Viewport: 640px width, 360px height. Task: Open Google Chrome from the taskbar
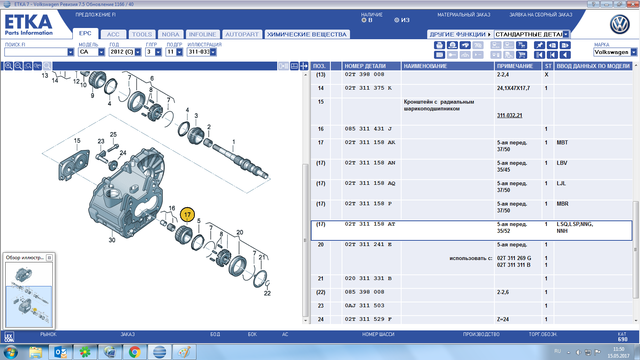tap(134, 351)
